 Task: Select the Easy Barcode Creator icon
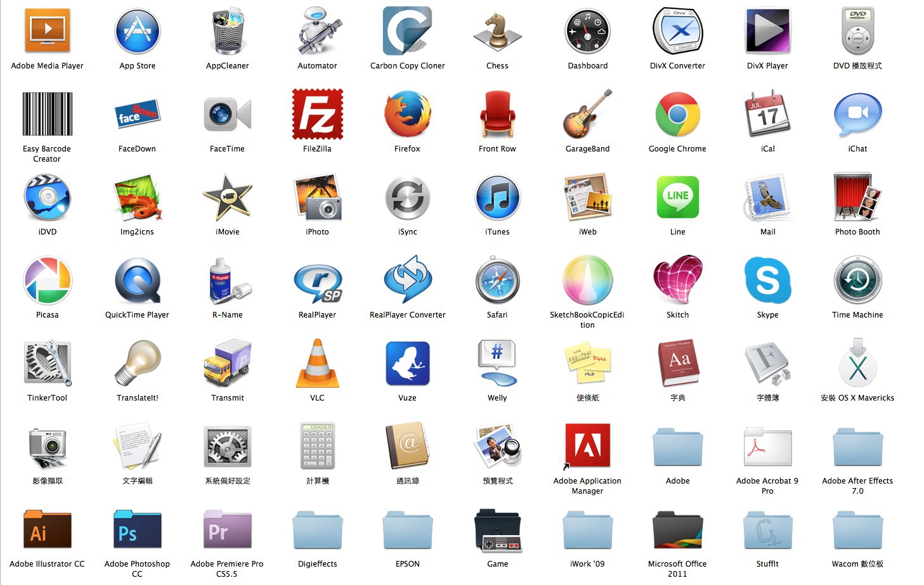[48, 114]
